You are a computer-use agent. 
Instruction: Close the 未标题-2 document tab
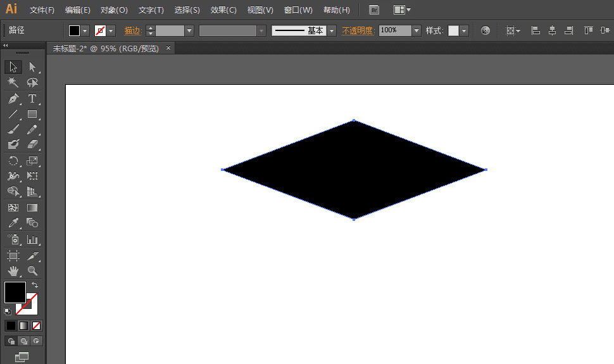(x=168, y=48)
